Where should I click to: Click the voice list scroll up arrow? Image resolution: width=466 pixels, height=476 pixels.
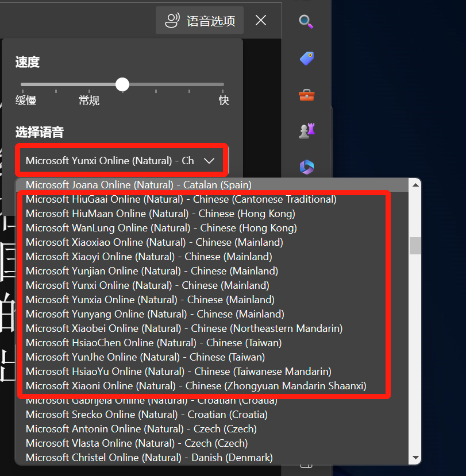coord(415,185)
